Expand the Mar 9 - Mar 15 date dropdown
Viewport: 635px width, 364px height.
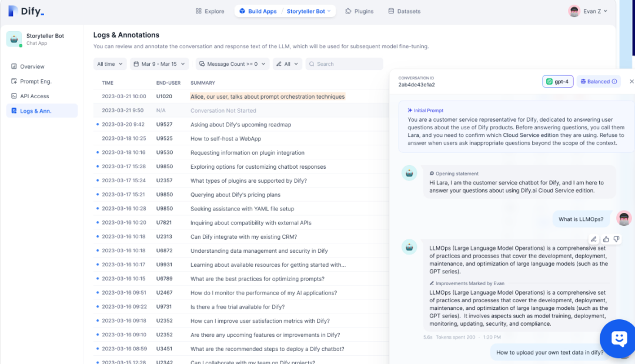(x=159, y=64)
